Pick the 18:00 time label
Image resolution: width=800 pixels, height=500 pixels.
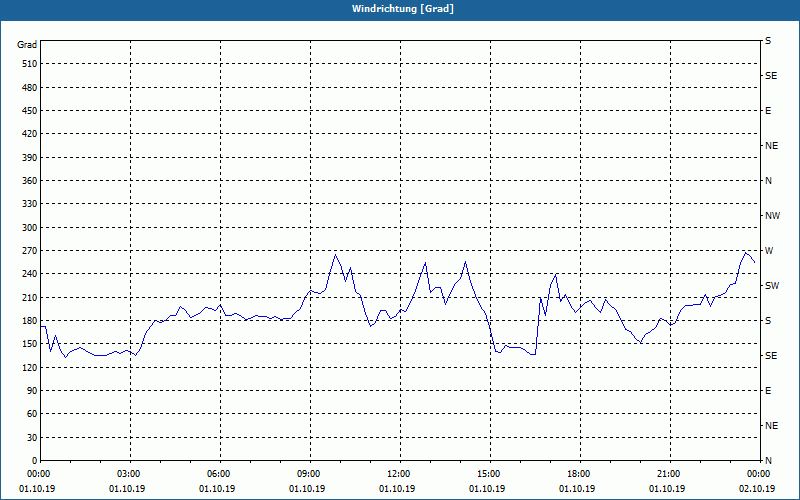coord(579,474)
